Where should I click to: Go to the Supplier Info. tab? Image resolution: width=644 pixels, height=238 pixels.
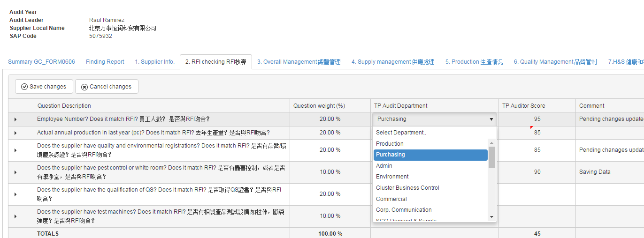point(154,62)
